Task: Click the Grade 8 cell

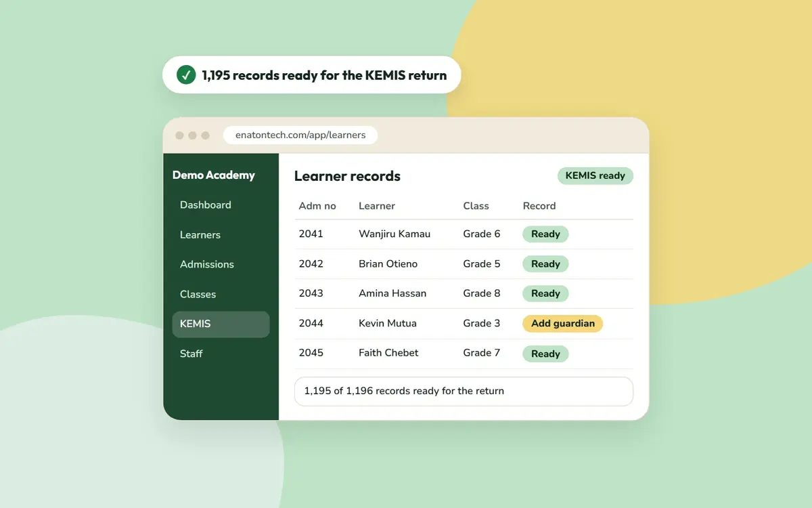Action: 482,293
